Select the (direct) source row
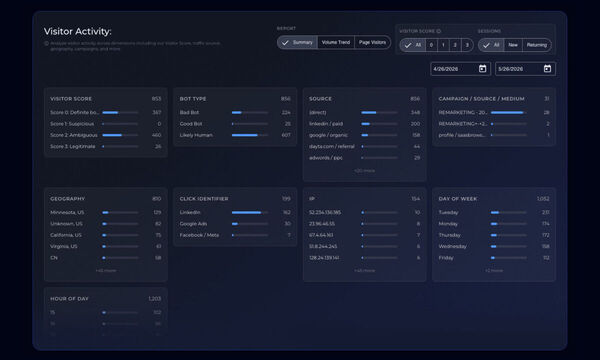 click(x=364, y=112)
